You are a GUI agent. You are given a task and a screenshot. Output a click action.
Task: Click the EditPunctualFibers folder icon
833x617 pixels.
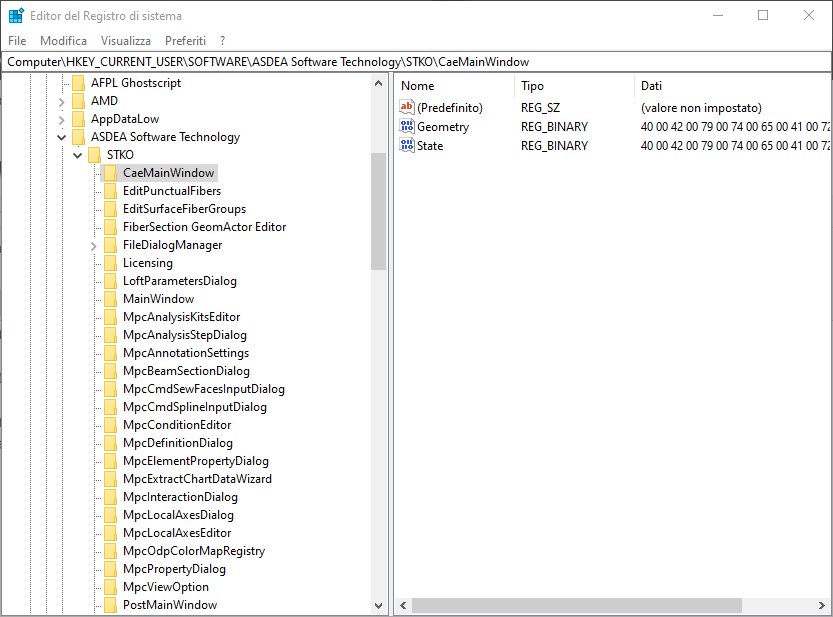point(110,191)
